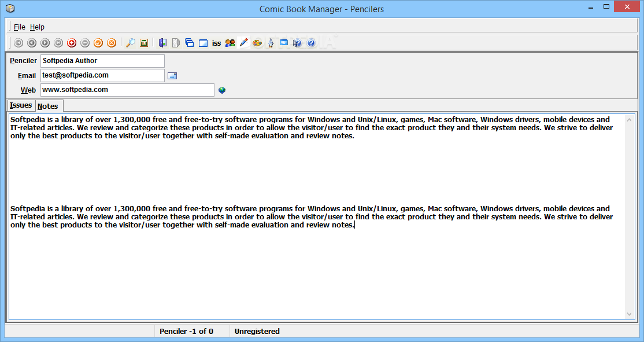Image resolution: width=644 pixels, height=342 pixels.
Task: Select the Notes tab
Action: 48,106
